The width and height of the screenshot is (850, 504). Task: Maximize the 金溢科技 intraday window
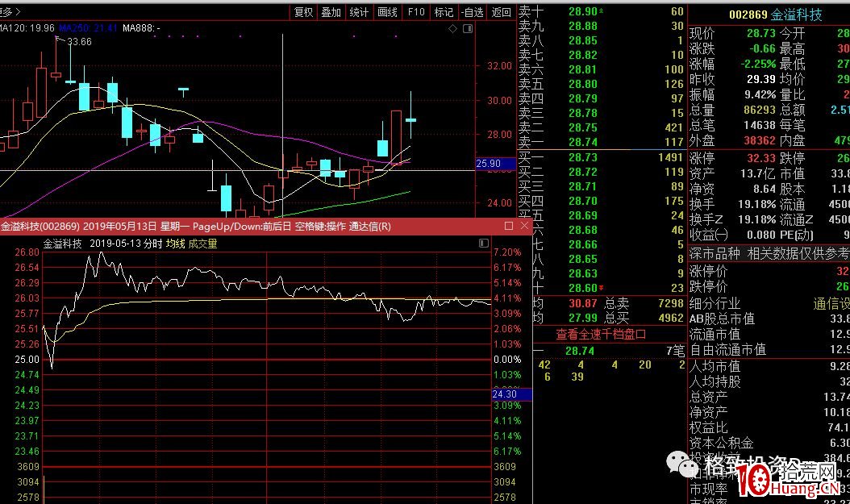click(x=509, y=226)
